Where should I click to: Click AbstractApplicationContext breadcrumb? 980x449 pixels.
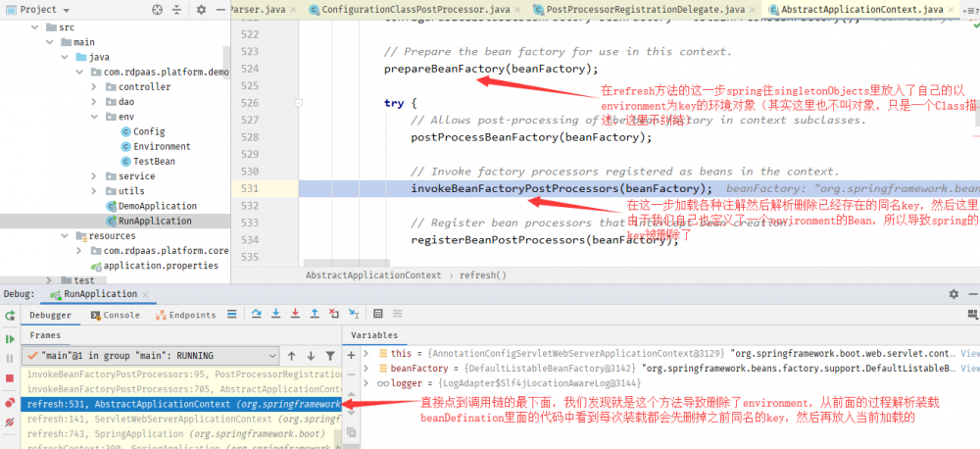coord(373,275)
